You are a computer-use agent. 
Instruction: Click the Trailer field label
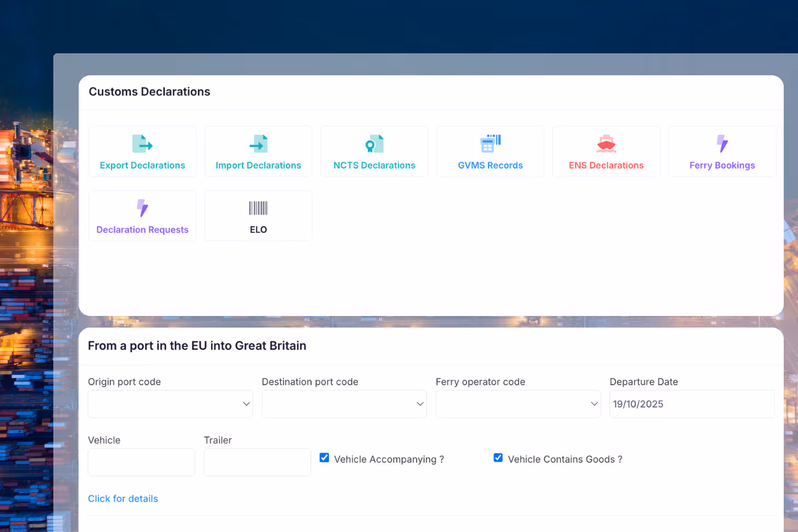[x=218, y=440]
